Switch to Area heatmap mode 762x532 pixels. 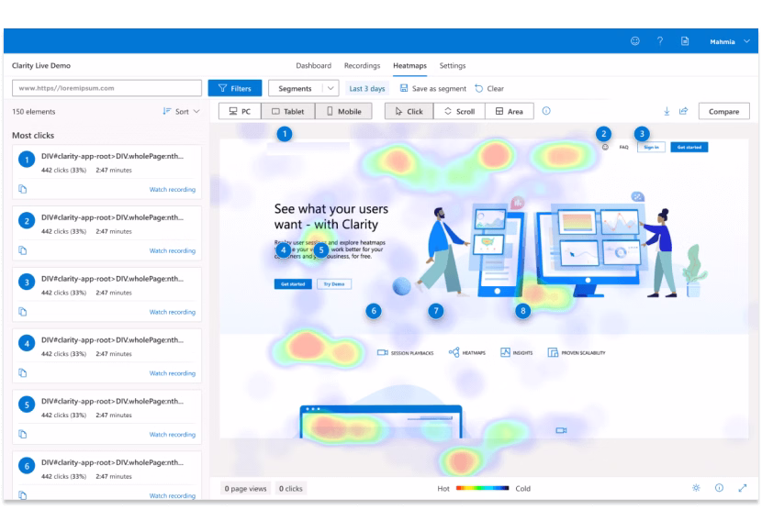click(x=510, y=111)
